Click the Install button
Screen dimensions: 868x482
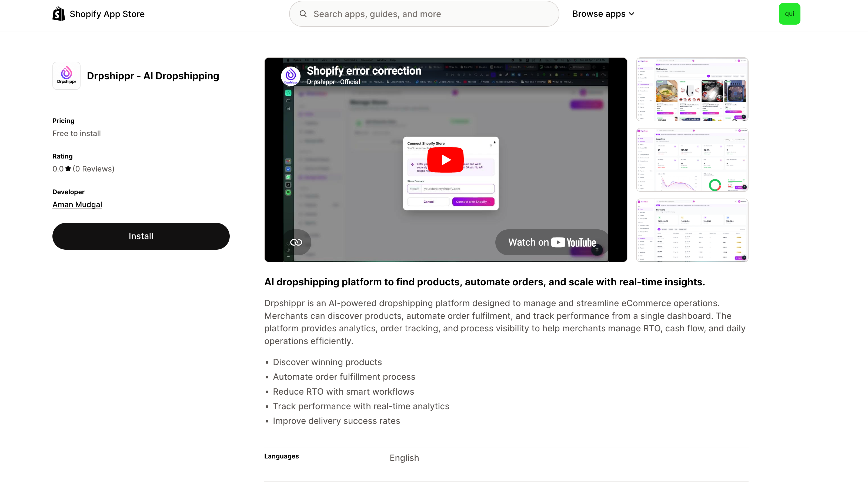[141, 236]
